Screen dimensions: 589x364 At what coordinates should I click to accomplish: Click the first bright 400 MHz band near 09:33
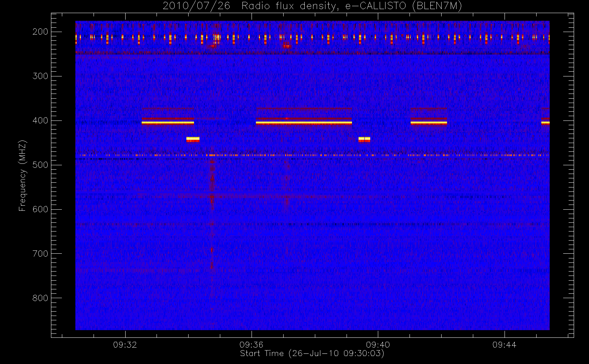pos(168,123)
